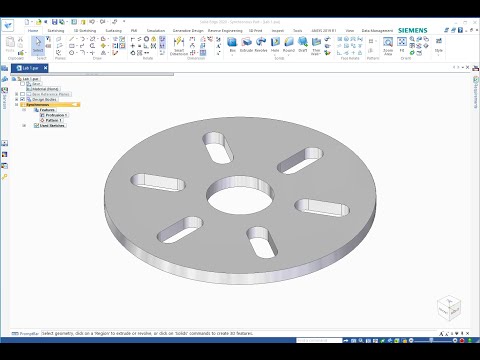Switch to the Sketching ribbon tab
Image resolution: width=480 pixels, height=360 pixels.
56,31
